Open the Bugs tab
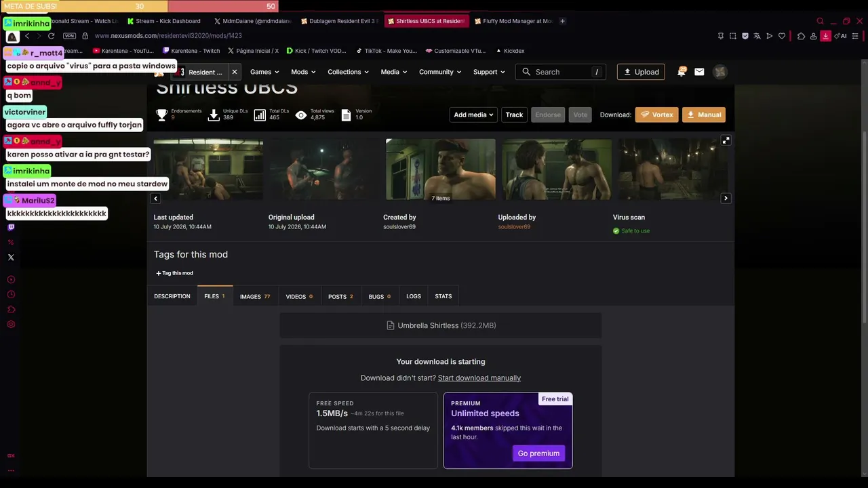Image resolution: width=868 pixels, height=488 pixels. pos(379,296)
